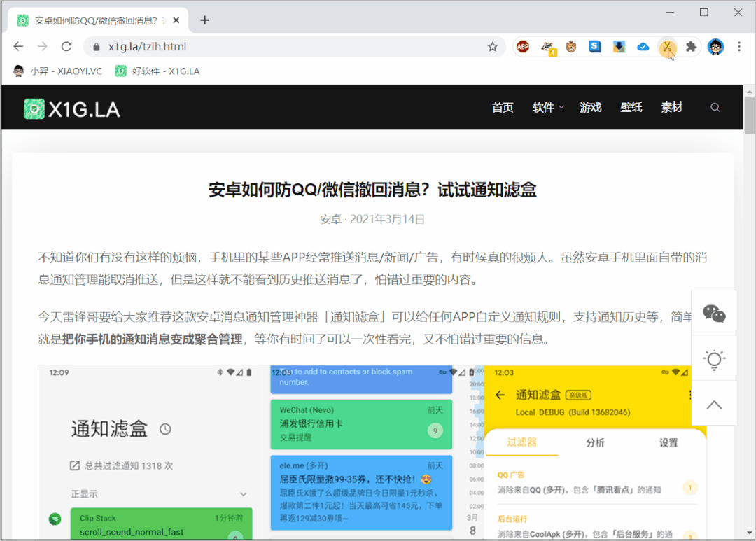Viewport: 756px width, 541px height.
Task: Open the blue S extension icon
Action: [595, 46]
